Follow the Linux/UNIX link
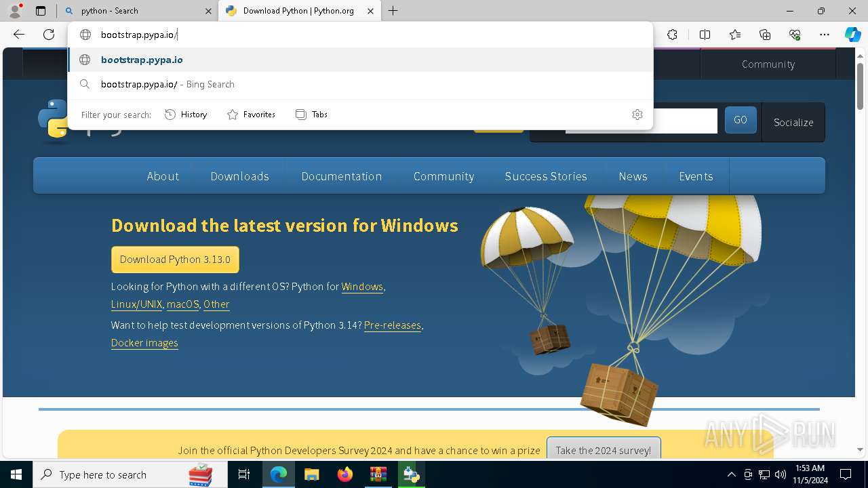Image resolution: width=868 pixels, height=488 pixels. 137,304
